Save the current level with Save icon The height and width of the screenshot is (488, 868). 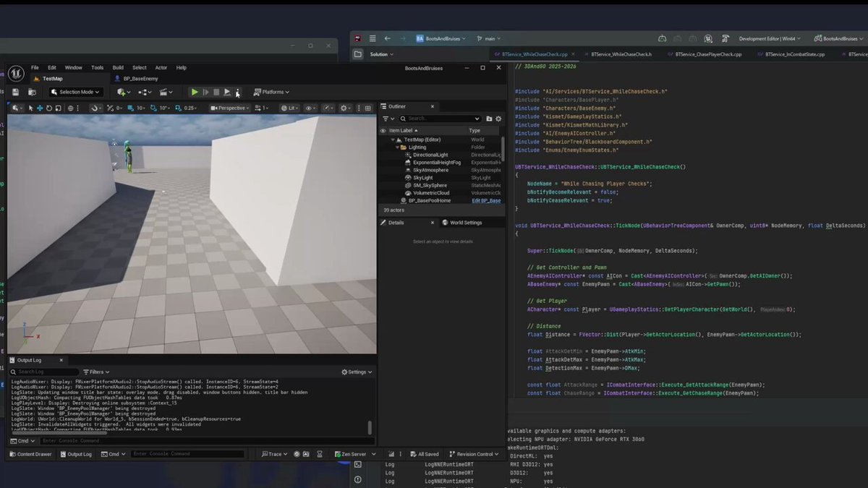15,92
